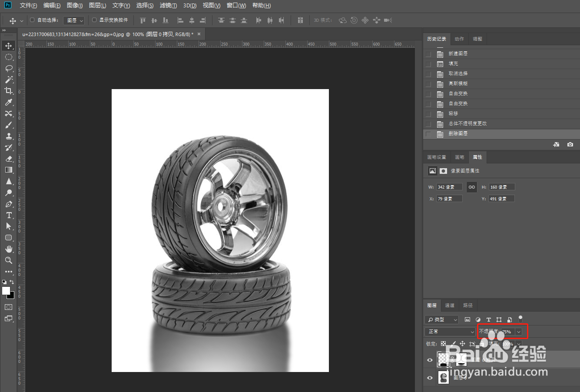Create new snapshot with camera icon
This screenshot has height=392, width=580.
coord(570,144)
